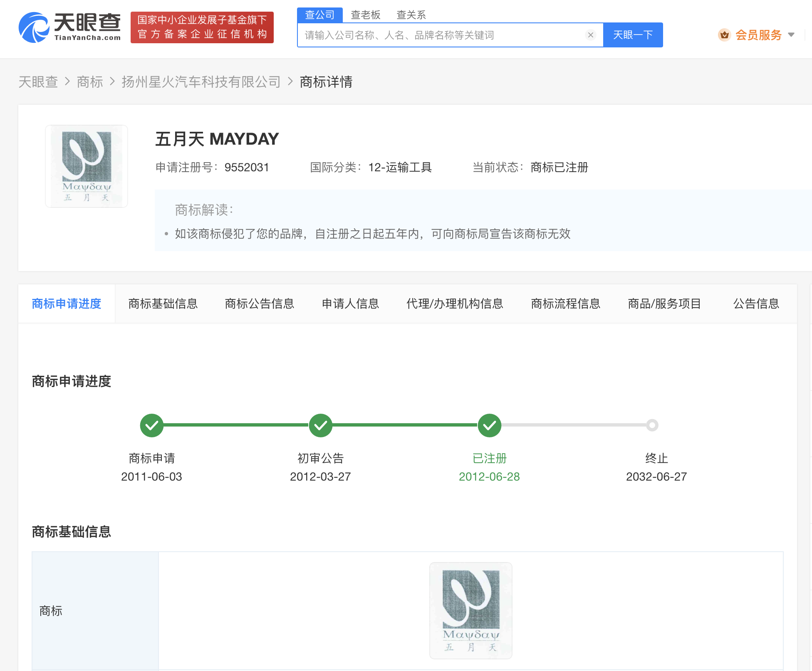This screenshot has height=671, width=812.
Task: Go to 天眼查 breadcrumb home
Action: [x=38, y=82]
